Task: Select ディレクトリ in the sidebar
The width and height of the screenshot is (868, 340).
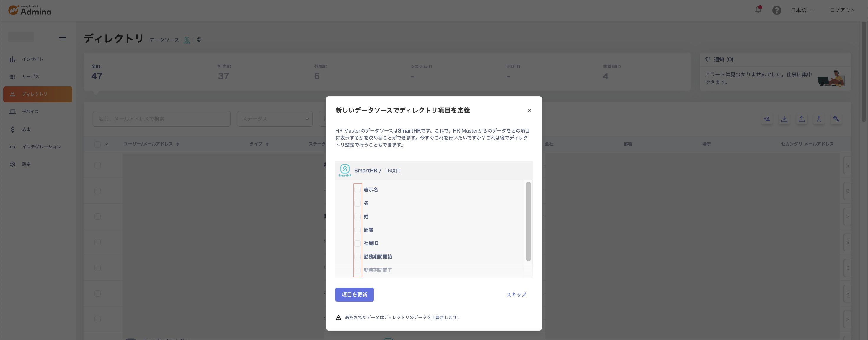Action: [x=38, y=94]
